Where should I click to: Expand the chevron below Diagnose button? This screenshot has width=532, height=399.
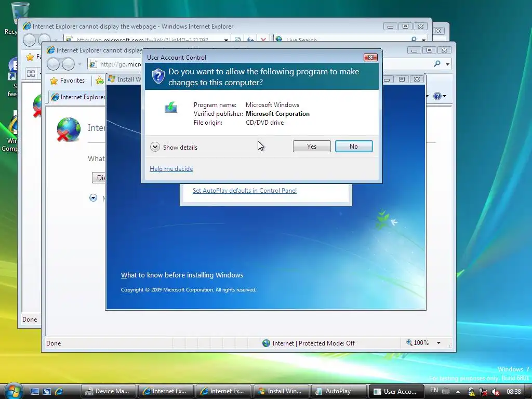pyautogui.click(x=94, y=197)
